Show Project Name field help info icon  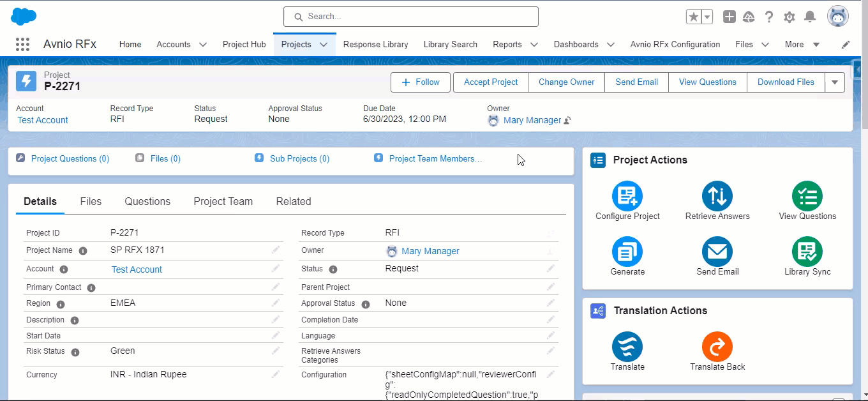[83, 251]
